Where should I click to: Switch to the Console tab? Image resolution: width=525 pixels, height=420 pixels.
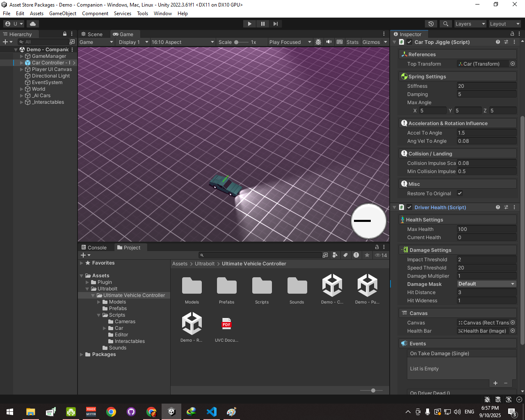click(x=94, y=247)
